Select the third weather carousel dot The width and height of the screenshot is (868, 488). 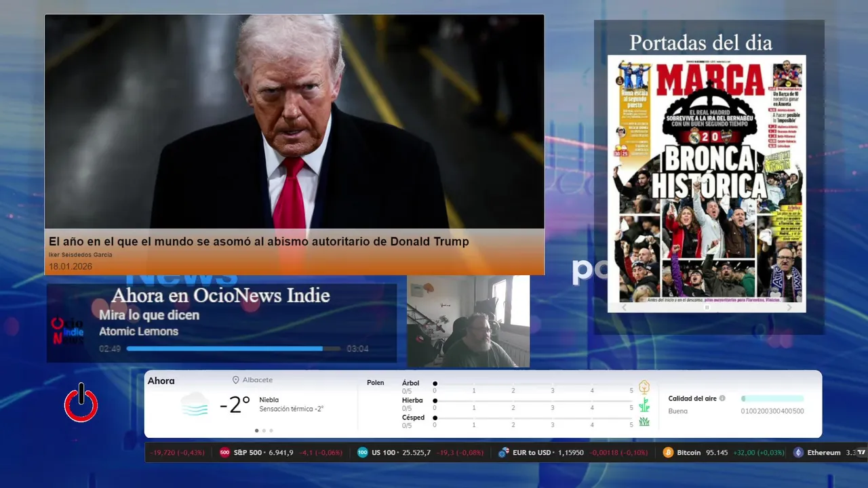click(271, 430)
